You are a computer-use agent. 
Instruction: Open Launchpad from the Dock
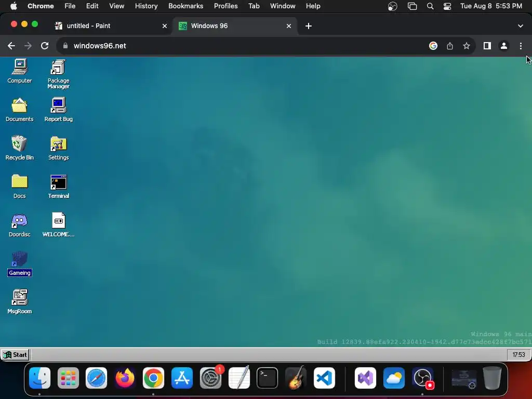(68, 378)
